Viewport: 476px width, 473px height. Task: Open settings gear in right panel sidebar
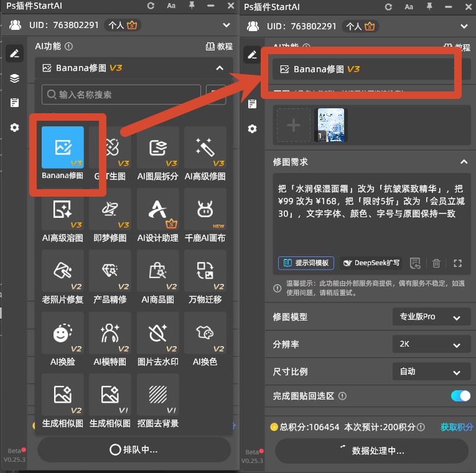[252, 129]
